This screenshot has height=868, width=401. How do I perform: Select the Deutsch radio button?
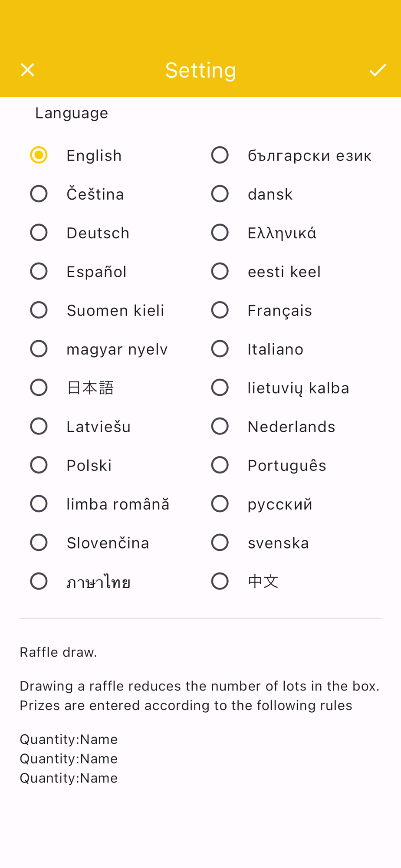click(39, 233)
